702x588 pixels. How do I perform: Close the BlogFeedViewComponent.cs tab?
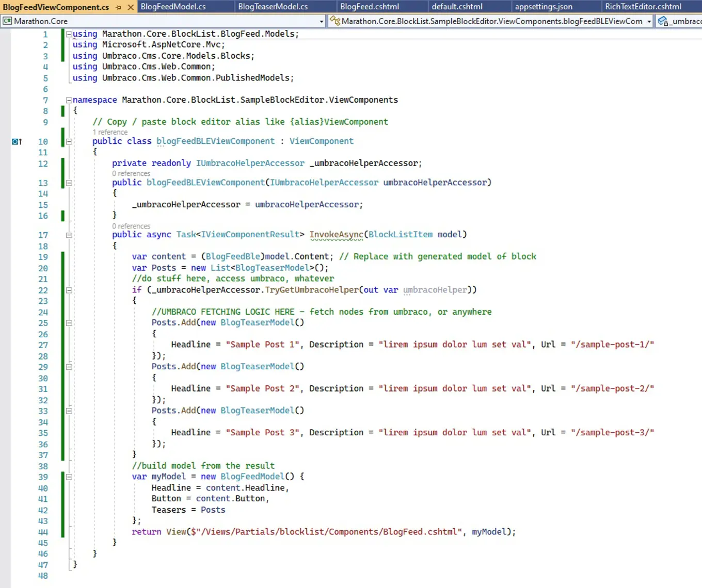[131, 7]
